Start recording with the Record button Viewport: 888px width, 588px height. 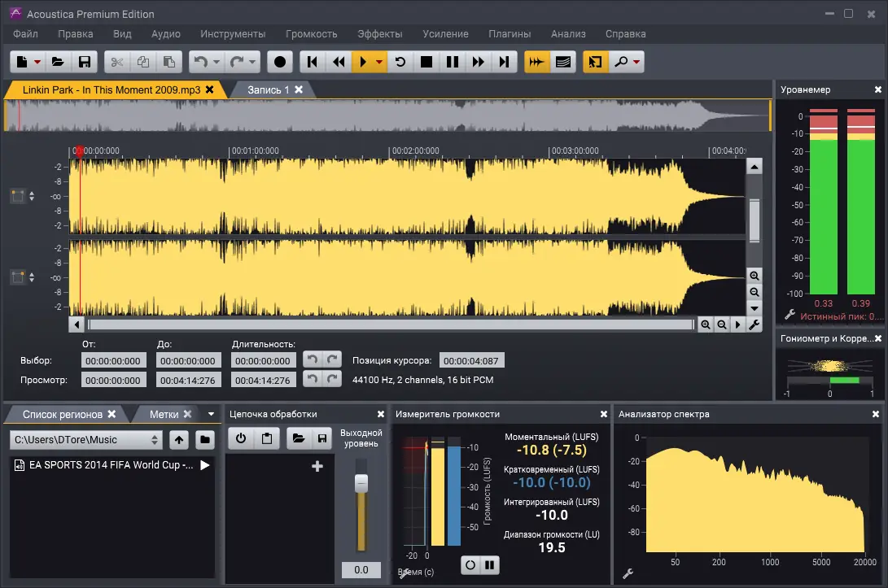280,62
